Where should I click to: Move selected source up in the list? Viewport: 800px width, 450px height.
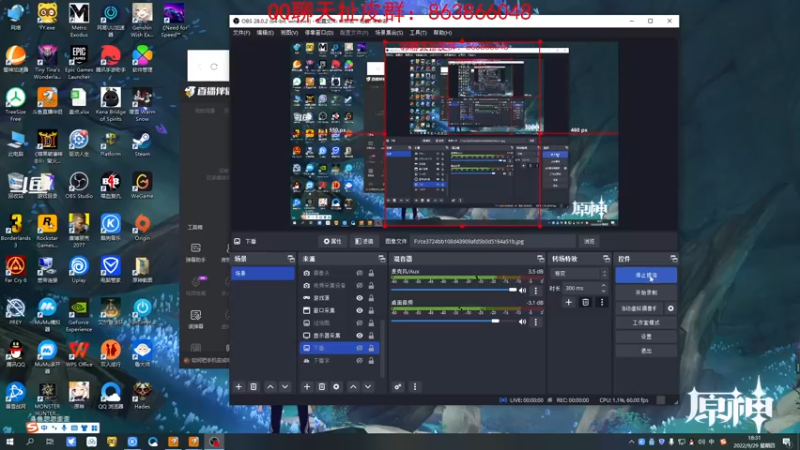click(353, 387)
